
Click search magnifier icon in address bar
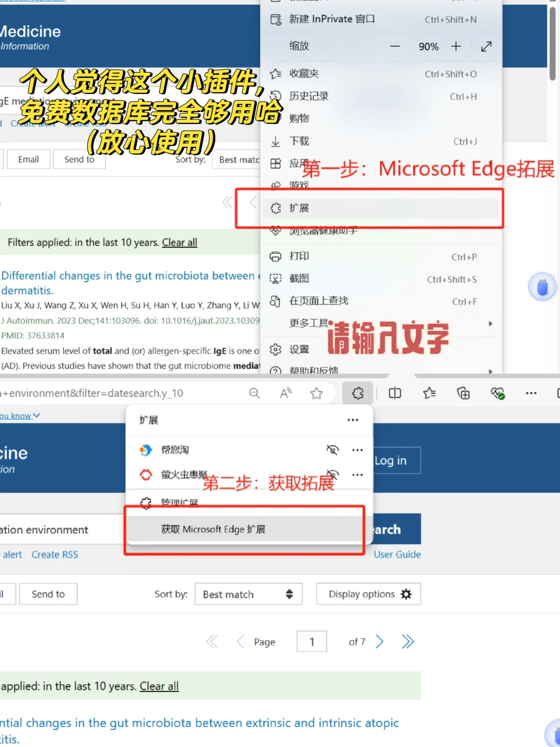pyautogui.click(x=254, y=393)
